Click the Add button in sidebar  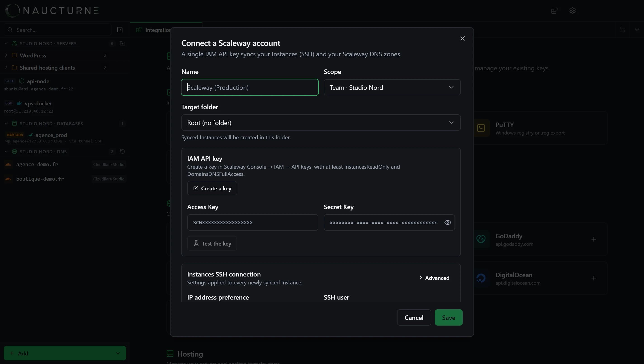coord(65,353)
